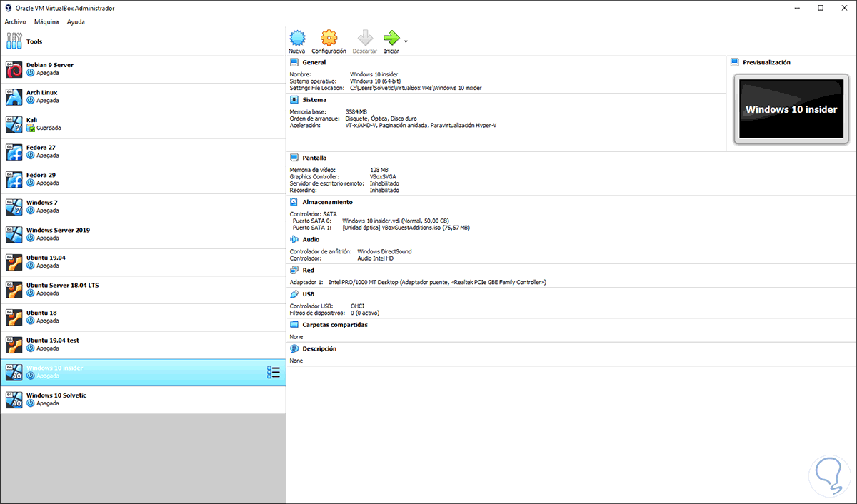Open Pantalla settings heading
The image size is (857, 504).
click(x=315, y=158)
